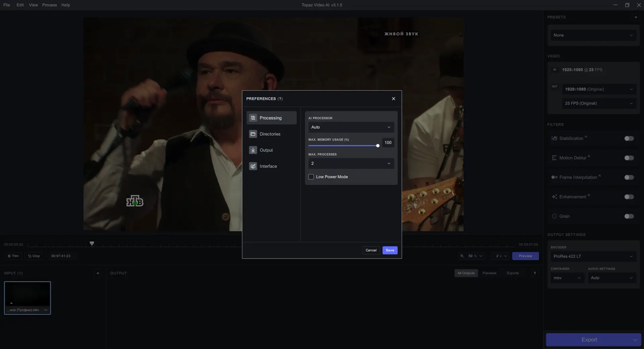Expand the 25 FPS output dropdown
The height and width of the screenshot is (349, 644).
599,103
